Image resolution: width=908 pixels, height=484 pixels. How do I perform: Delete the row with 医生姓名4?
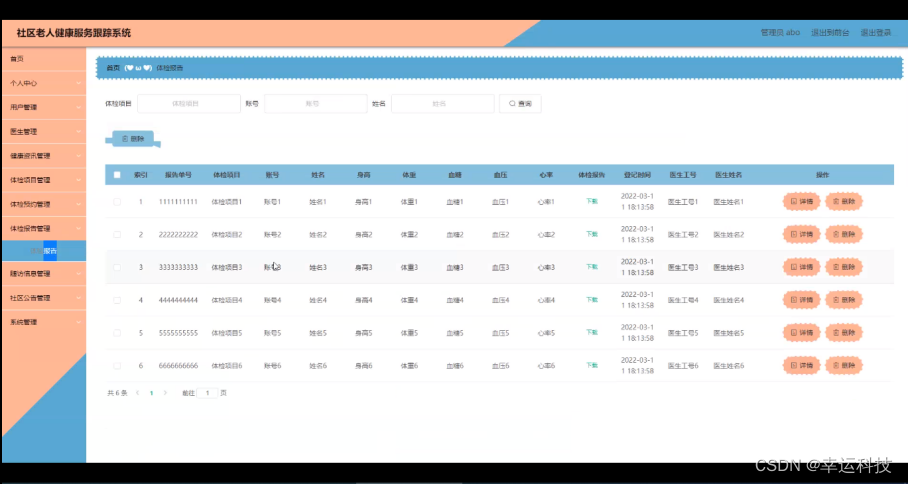[x=844, y=300]
